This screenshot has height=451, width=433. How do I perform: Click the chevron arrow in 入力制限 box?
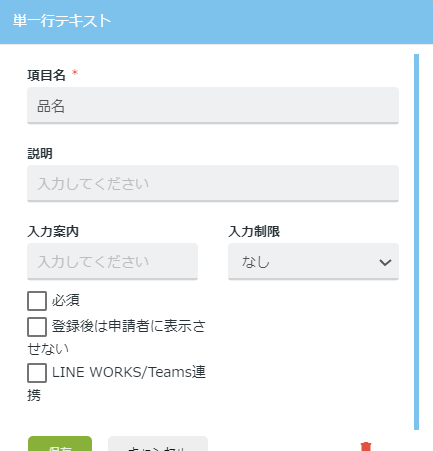pyautogui.click(x=385, y=262)
